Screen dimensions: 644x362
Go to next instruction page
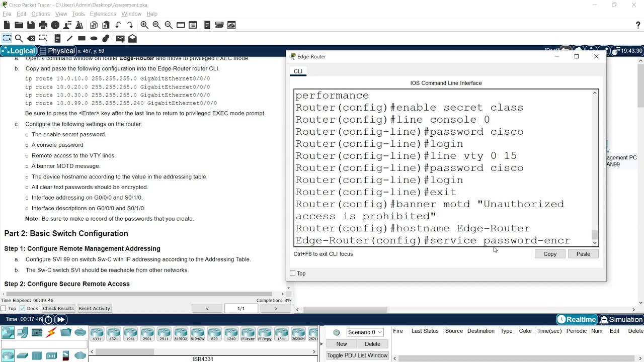click(x=276, y=308)
